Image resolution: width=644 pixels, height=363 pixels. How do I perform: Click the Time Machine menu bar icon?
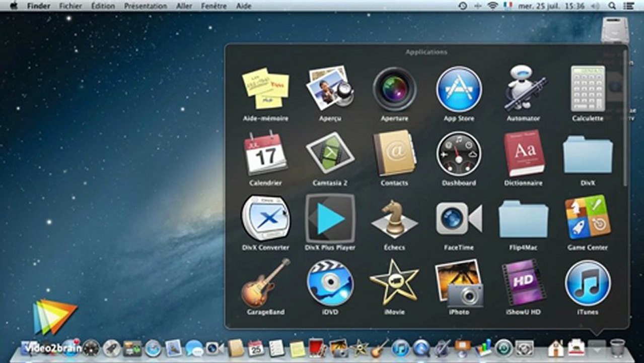coord(463,6)
